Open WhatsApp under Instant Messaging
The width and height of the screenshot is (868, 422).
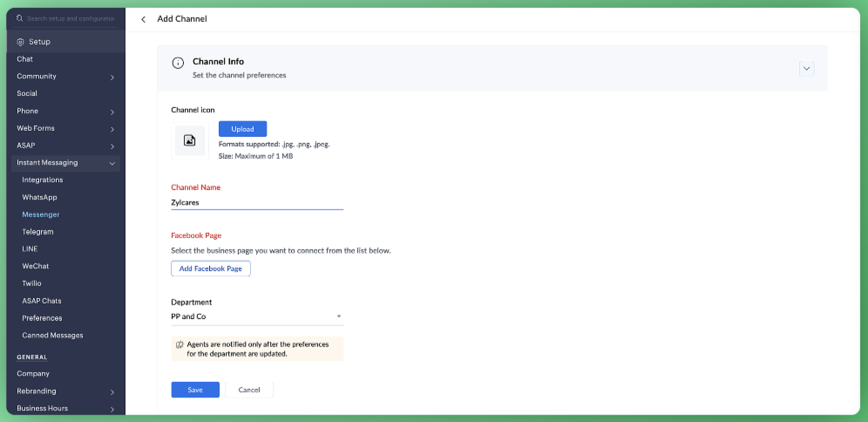40,197
